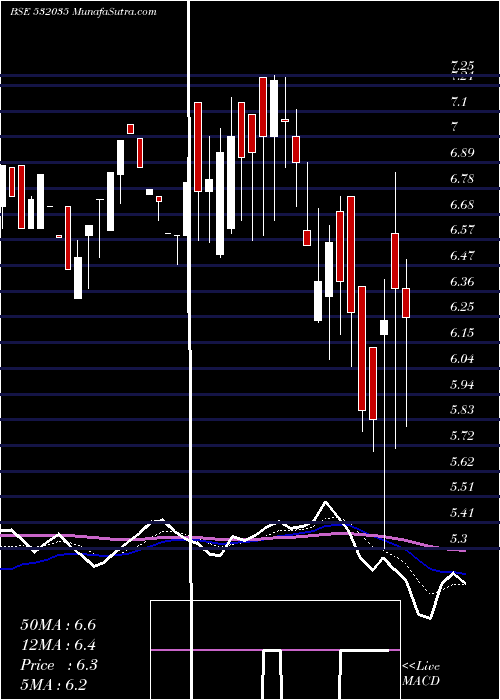Click the 6.04 price axis label

click(x=462, y=358)
